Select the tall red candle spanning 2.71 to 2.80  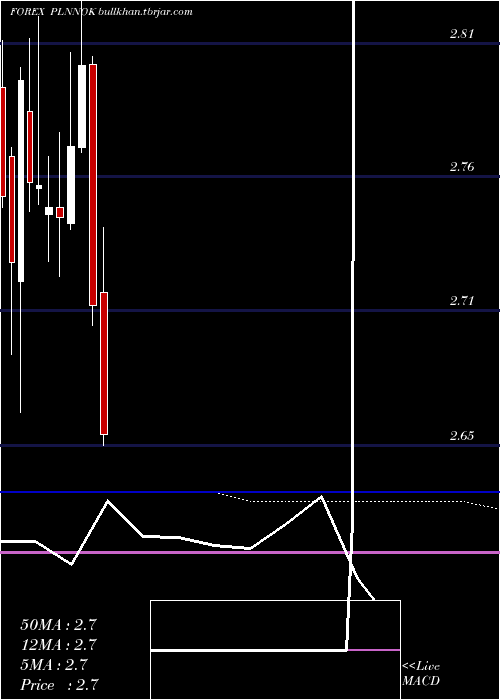93,185
